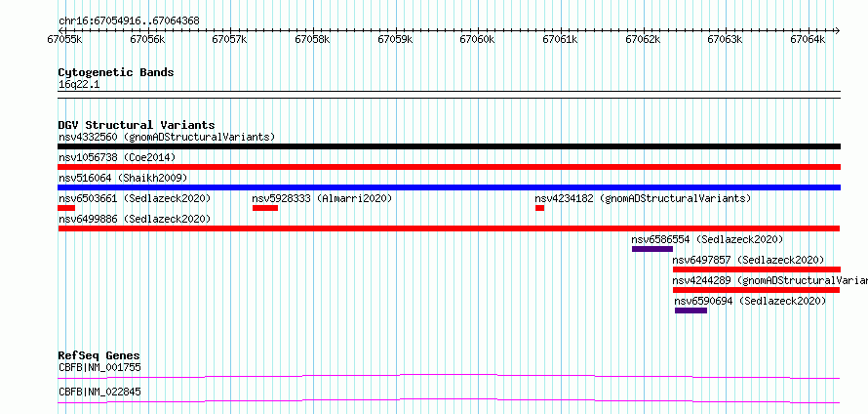Screen dimensions: 868x414
Task: Click the 67057k ruler tick label
Action: pos(230,40)
